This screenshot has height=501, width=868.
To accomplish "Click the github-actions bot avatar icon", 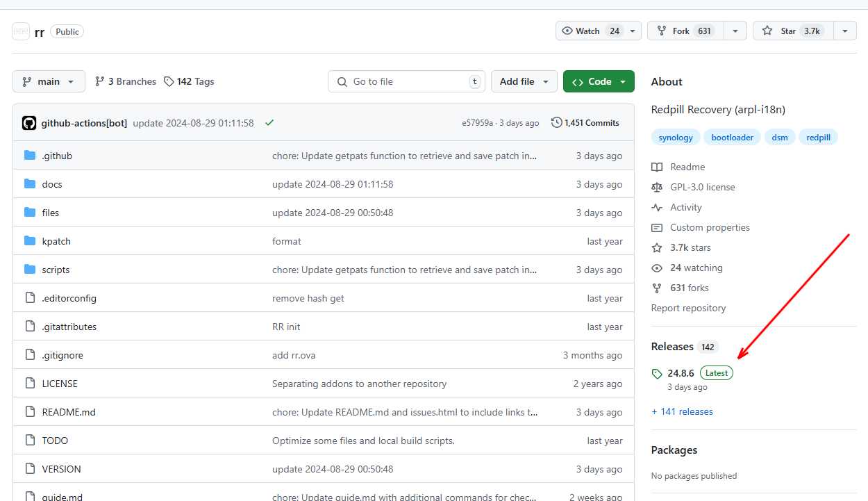I will (x=29, y=123).
